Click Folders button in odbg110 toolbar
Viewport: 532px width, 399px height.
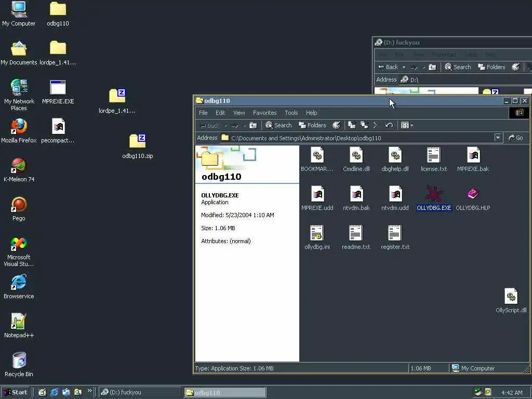pos(312,125)
